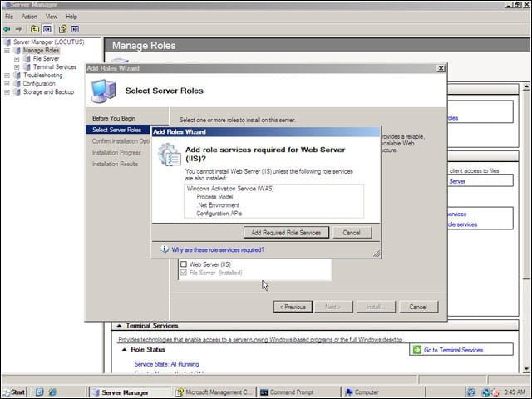Cancel the role services dialog
Viewport: 532px width, 399px height.
[352, 233]
